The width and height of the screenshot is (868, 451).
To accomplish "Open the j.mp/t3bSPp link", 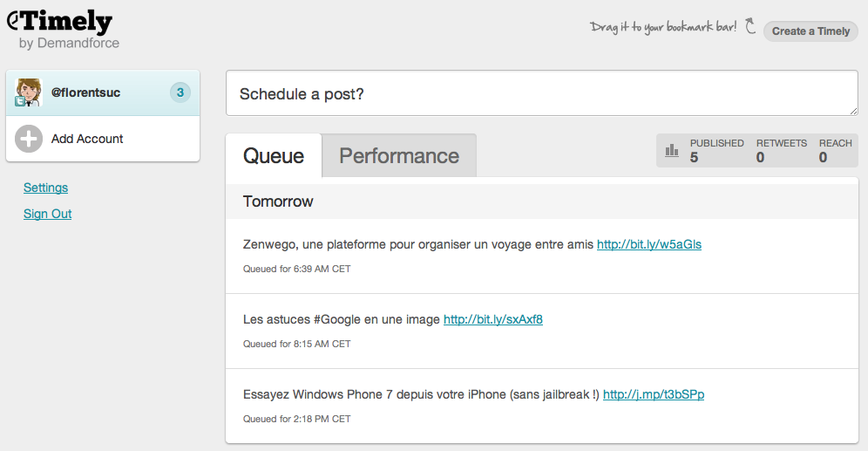I will (x=654, y=395).
